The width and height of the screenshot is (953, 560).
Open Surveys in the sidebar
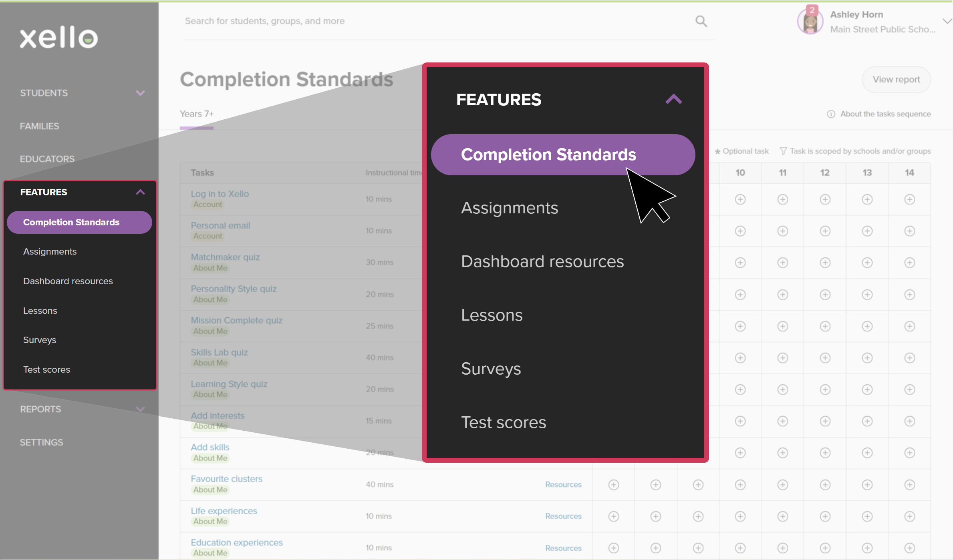click(x=40, y=340)
